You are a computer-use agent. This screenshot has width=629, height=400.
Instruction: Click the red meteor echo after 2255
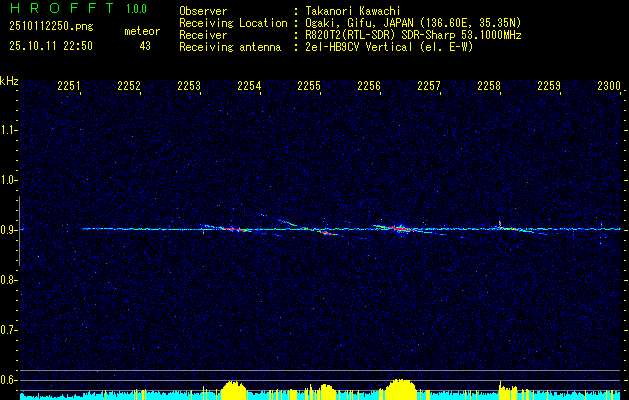[327, 232]
